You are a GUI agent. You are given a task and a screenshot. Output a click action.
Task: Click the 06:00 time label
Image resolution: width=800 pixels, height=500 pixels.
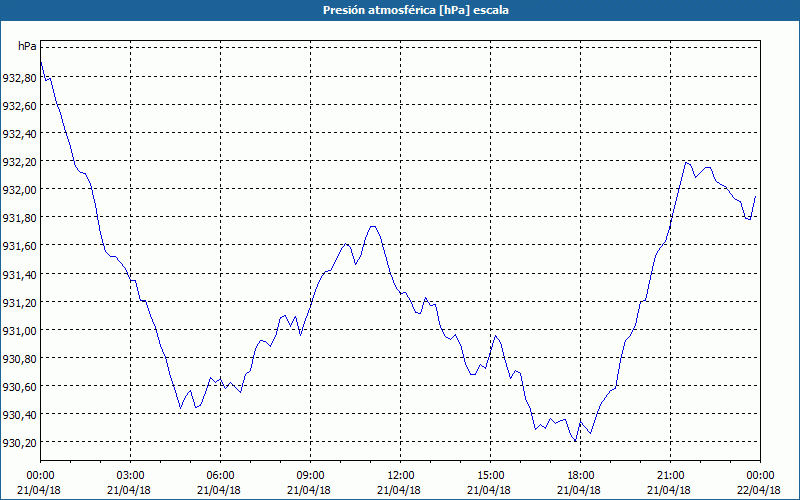(220, 476)
